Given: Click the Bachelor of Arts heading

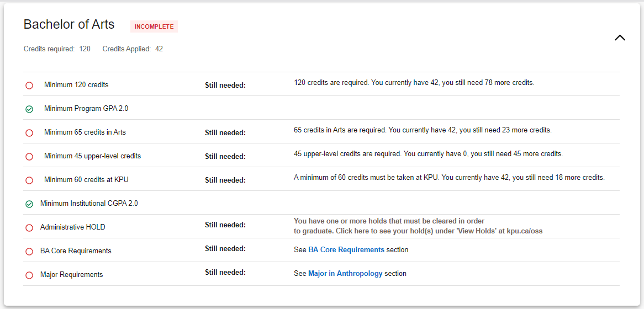Looking at the screenshot, I should tap(69, 25).
